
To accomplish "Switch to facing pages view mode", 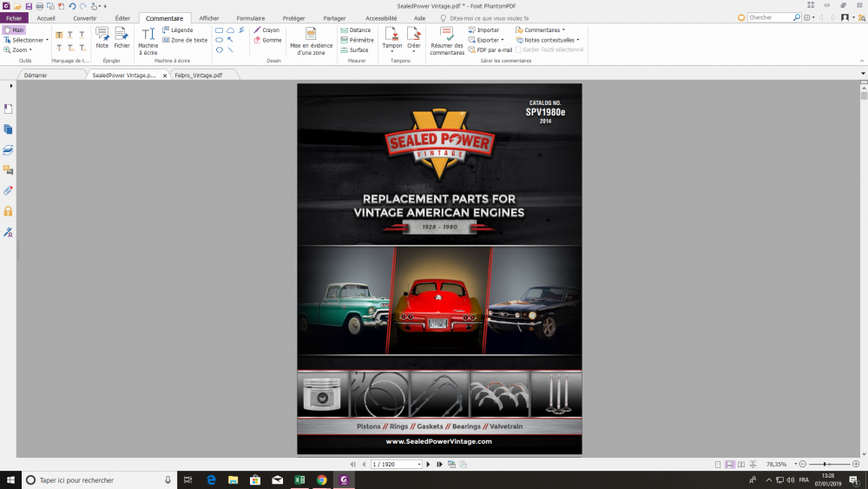I will [x=741, y=465].
